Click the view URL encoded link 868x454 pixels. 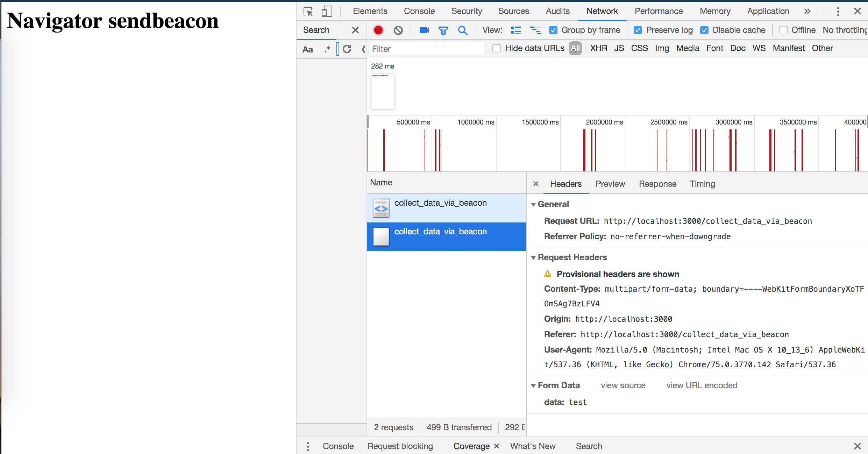702,385
